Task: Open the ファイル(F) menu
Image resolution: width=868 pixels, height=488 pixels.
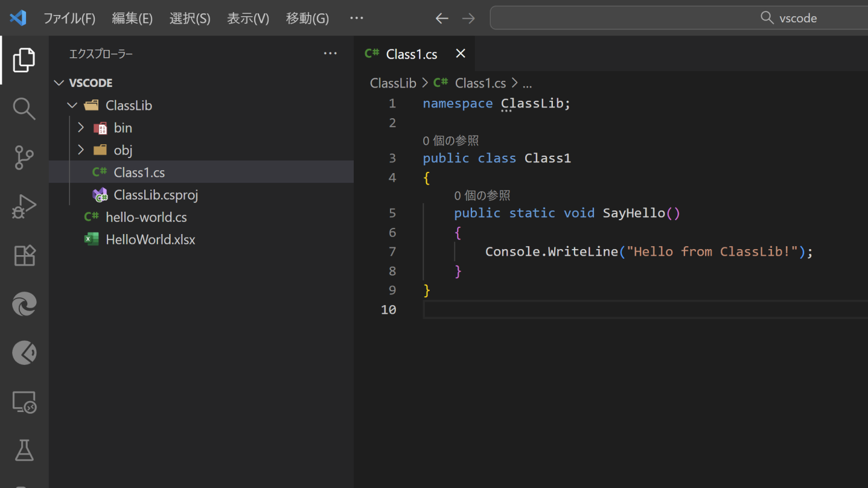Action: [x=69, y=18]
